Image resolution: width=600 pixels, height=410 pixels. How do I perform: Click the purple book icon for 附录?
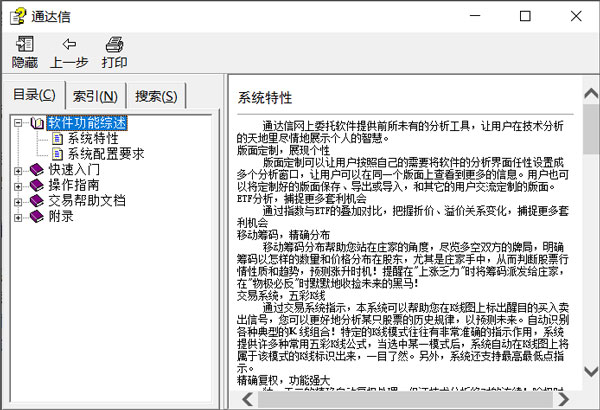click(x=37, y=216)
